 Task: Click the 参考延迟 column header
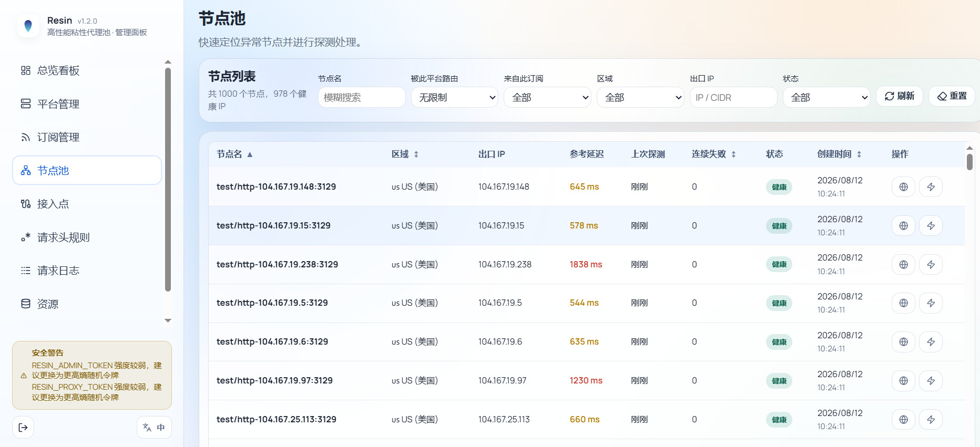tap(587, 154)
